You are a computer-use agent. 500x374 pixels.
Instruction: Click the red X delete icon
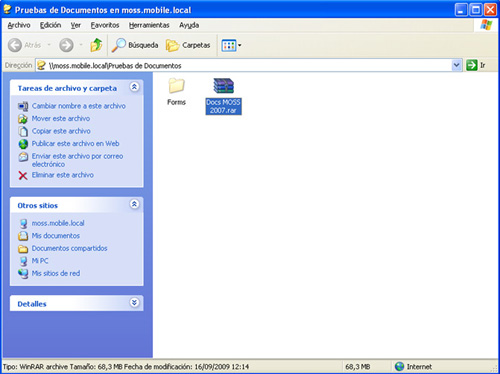tap(23, 175)
